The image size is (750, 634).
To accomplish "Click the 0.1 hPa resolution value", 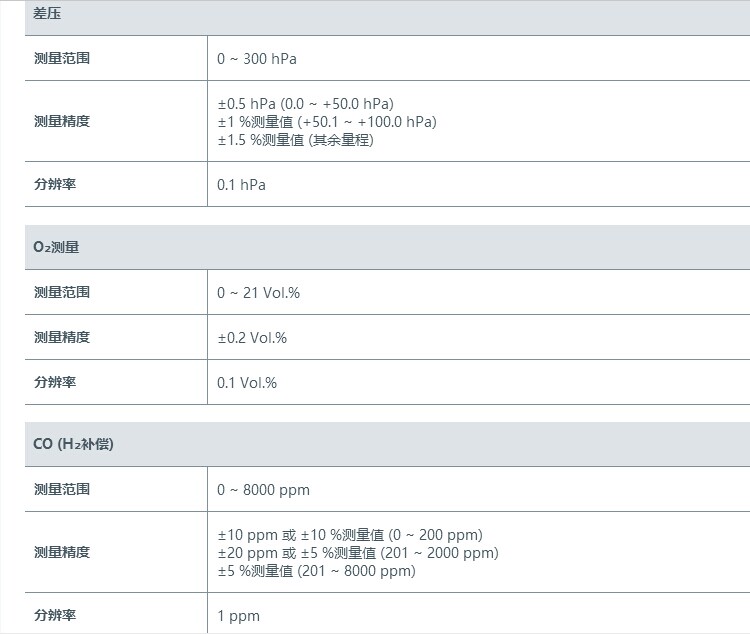I will click(241, 185).
